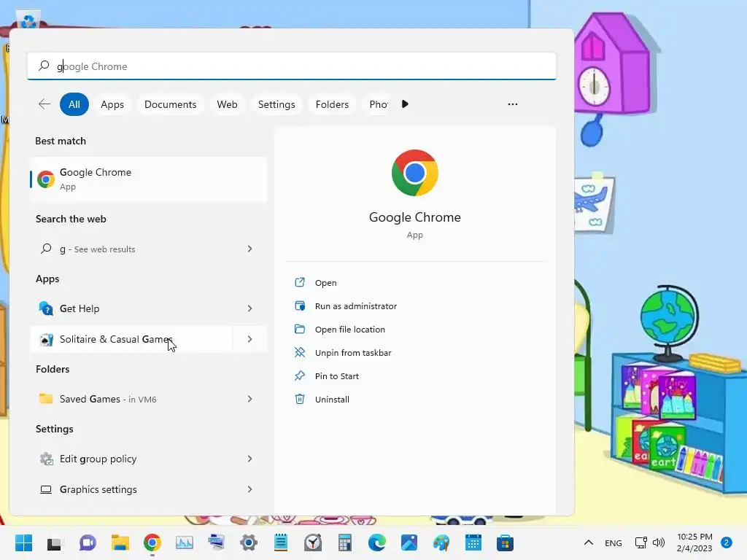
Task: Open the Google Chrome best match result
Action: pos(148,179)
